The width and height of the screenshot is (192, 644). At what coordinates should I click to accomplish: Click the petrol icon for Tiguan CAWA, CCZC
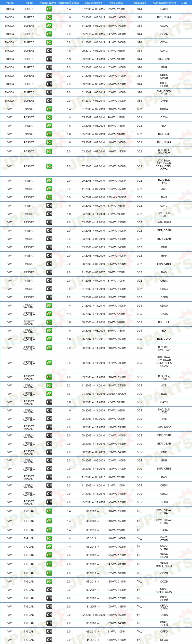pyautogui.click(x=49, y=555)
